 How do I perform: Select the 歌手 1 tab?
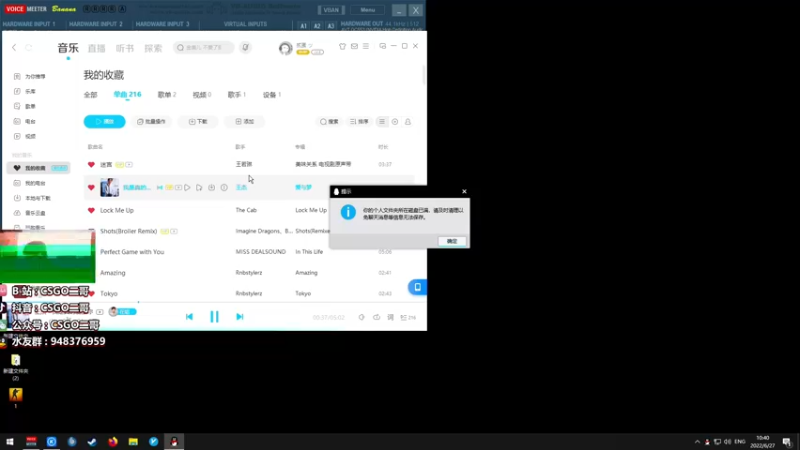click(236, 95)
